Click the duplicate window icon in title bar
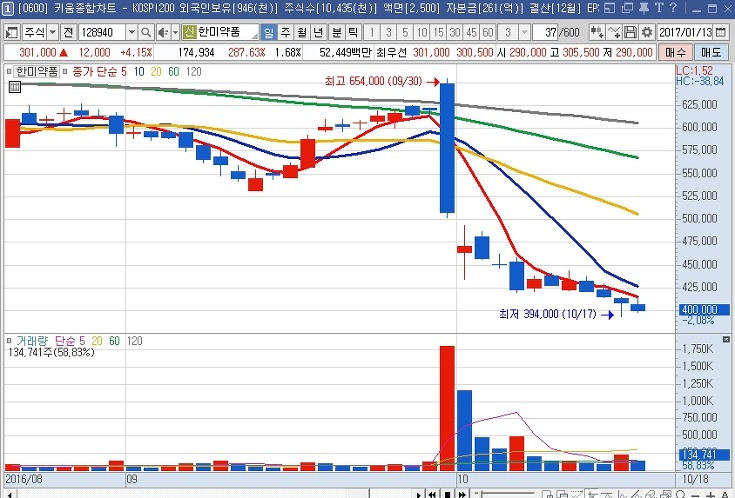The image size is (735, 498). click(627, 8)
